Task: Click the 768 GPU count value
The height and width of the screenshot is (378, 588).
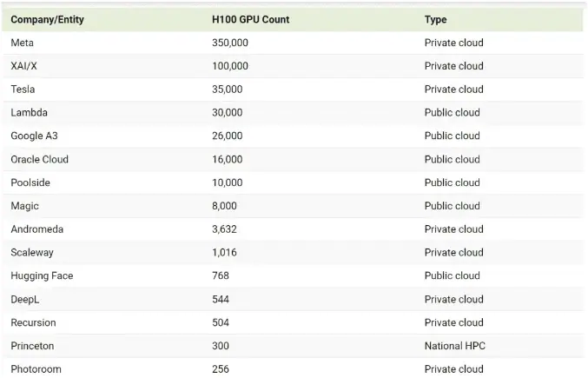Action: coord(221,275)
